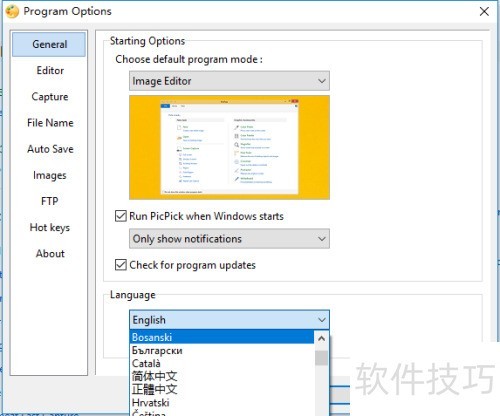Collapse the English language combo box
Image resolution: width=500 pixels, height=416 pixels.
229,320
